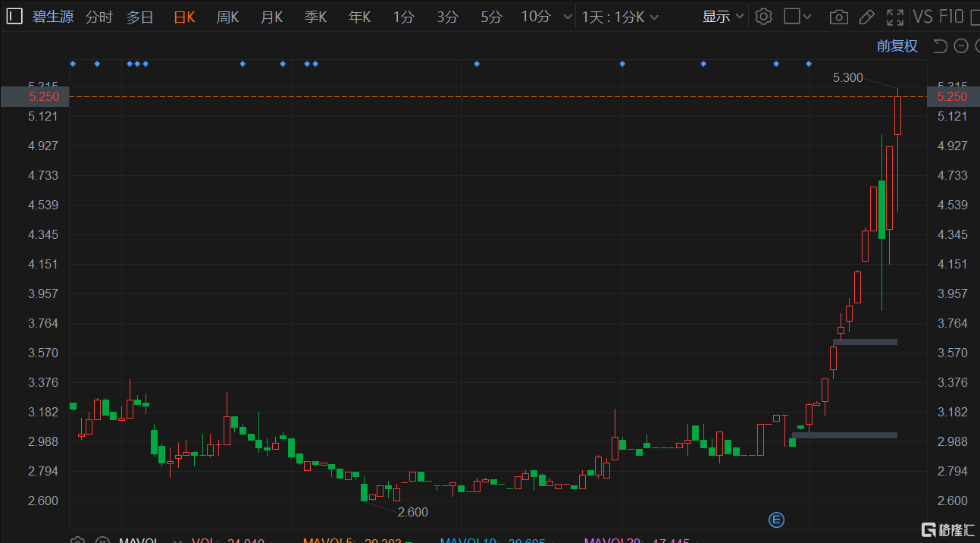Click the E event marker on chart
This screenshot has height=543, width=980.
(776, 519)
